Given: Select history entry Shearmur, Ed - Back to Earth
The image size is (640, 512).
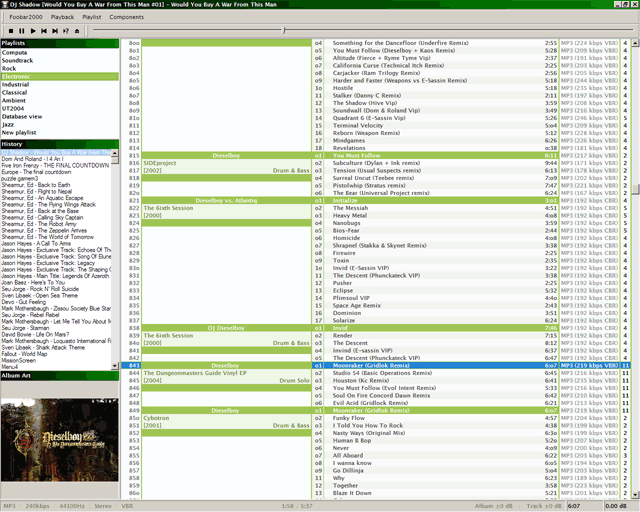Looking at the screenshot, I should pos(56,185).
